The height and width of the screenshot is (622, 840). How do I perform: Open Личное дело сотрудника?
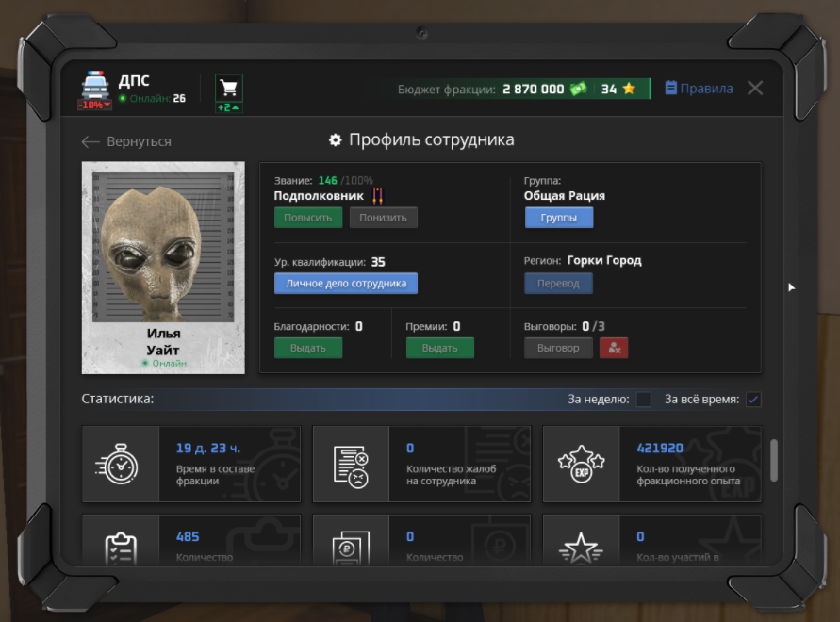pyautogui.click(x=346, y=284)
